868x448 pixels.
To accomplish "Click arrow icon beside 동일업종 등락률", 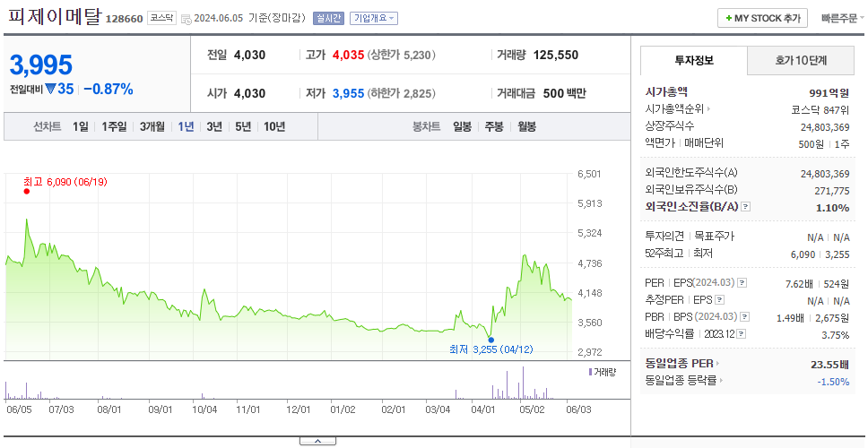I will [x=722, y=381].
